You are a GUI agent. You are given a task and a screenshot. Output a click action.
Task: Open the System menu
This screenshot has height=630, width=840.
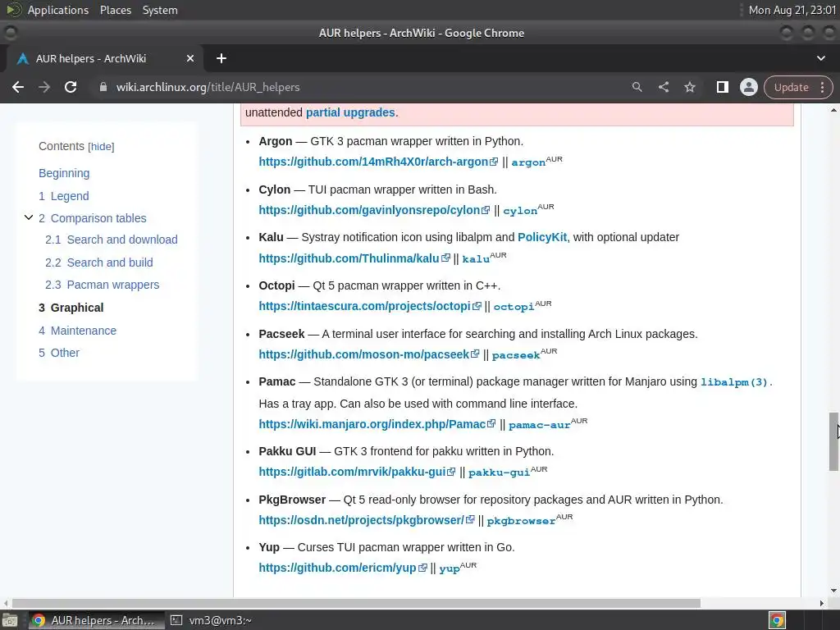point(160,10)
